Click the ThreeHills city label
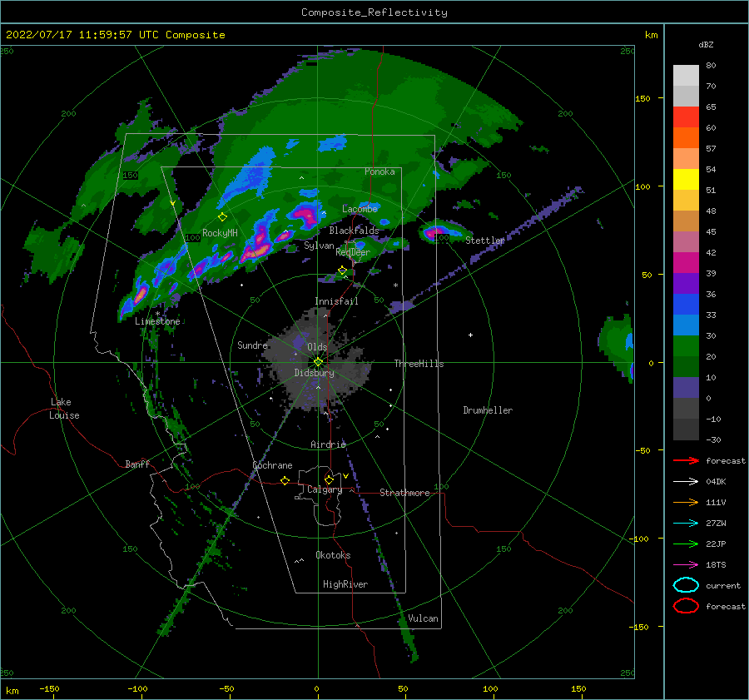The image size is (749, 700). (419, 364)
